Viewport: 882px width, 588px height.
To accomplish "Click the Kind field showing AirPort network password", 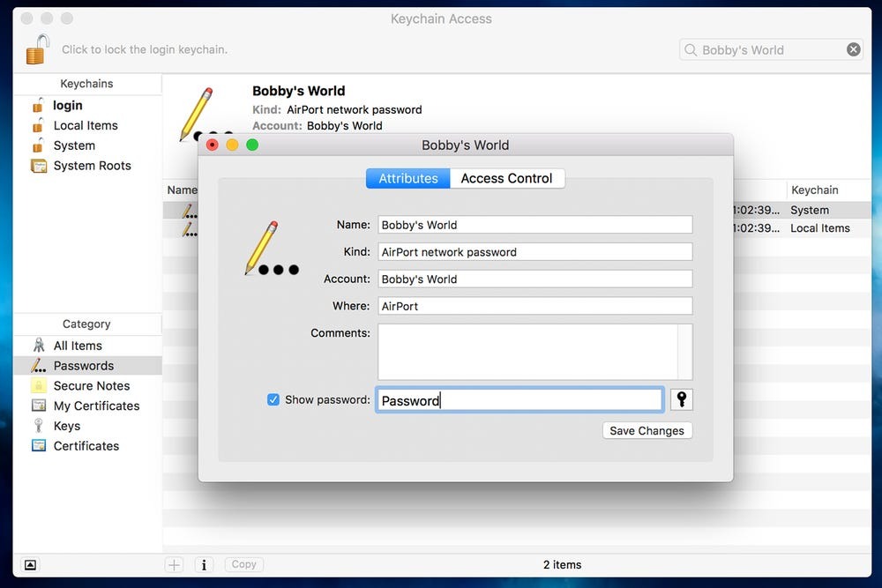I will tap(535, 252).
